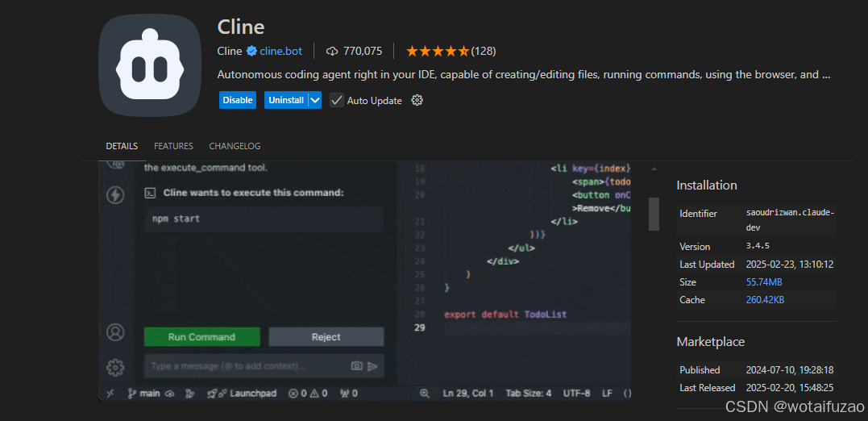This screenshot has width=868, height=421.
Task: Click the git branch icon beside 'main'
Action: coord(131,394)
